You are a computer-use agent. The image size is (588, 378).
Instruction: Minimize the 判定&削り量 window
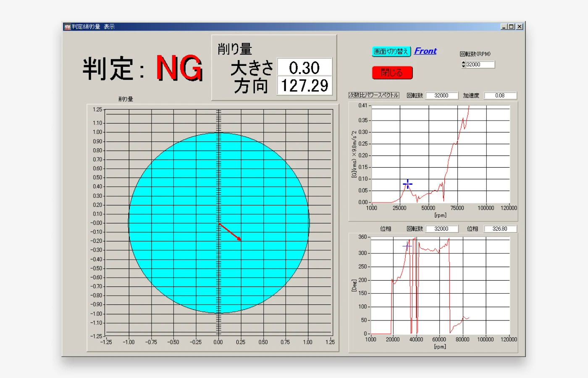[504, 26]
